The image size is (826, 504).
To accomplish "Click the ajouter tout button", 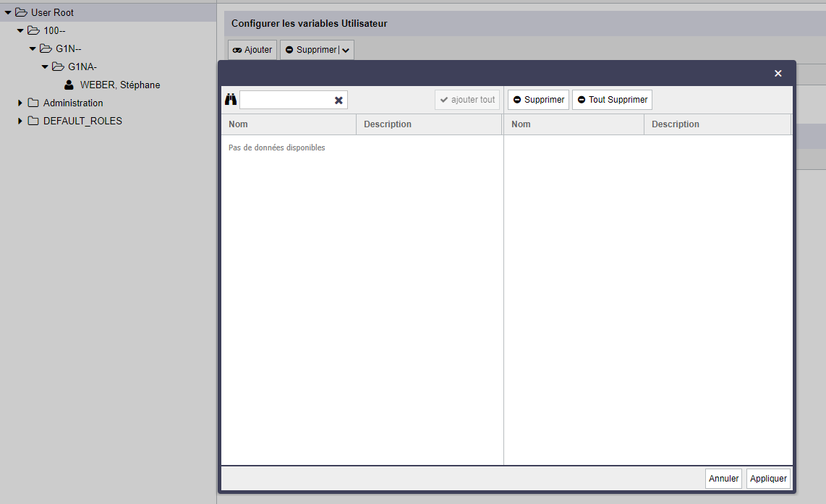I will [467, 100].
